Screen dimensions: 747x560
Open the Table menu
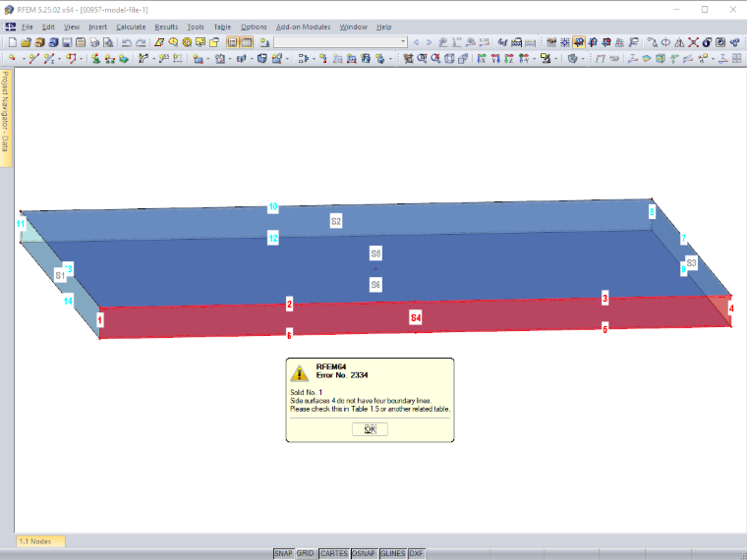tap(222, 28)
